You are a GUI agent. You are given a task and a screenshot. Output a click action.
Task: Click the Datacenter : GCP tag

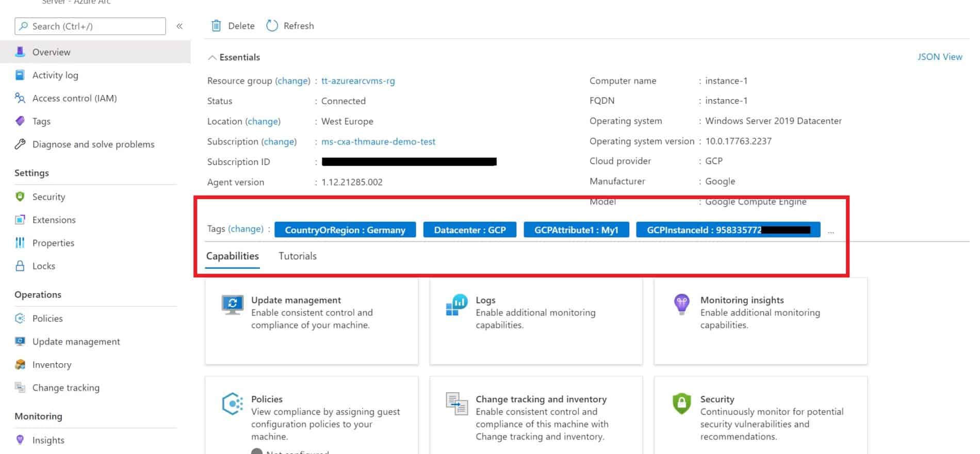470,230
